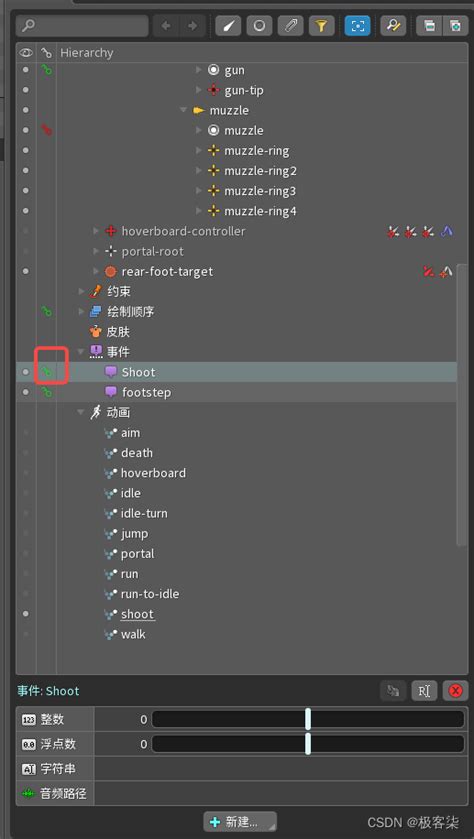Toggle visibility dot for gun slot
Viewport: 474px width, 839px height.
(x=25, y=70)
